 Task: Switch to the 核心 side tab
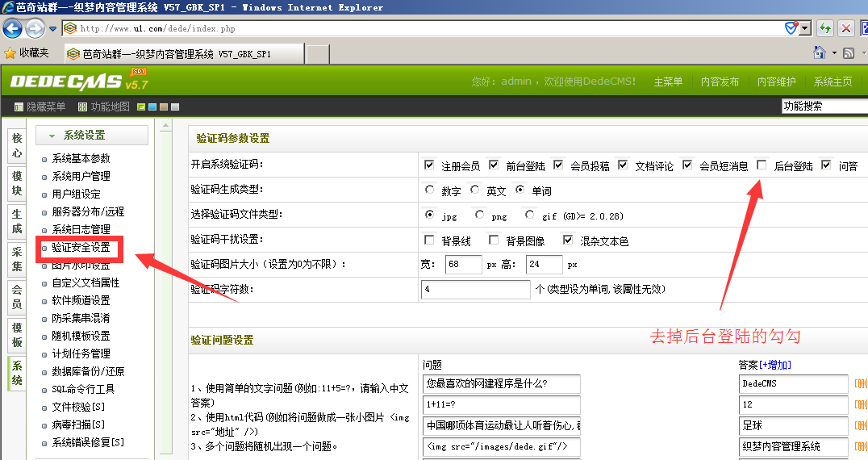pos(17,145)
